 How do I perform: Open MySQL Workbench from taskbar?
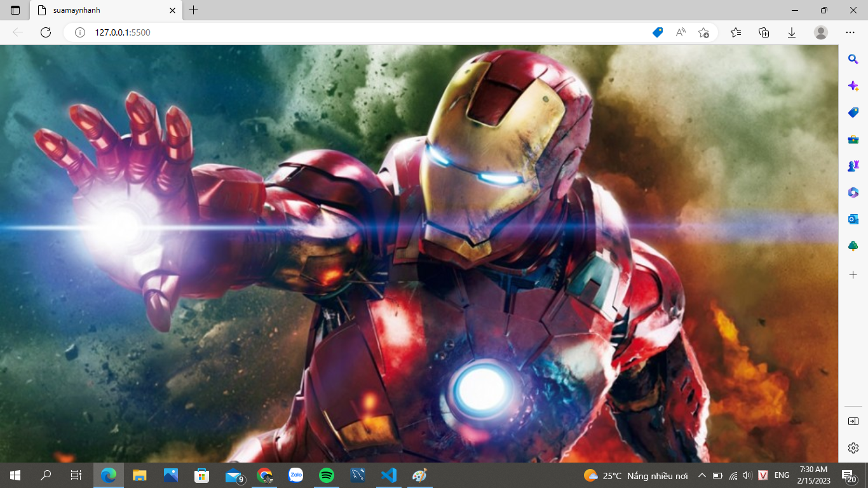[x=358, y=475]
